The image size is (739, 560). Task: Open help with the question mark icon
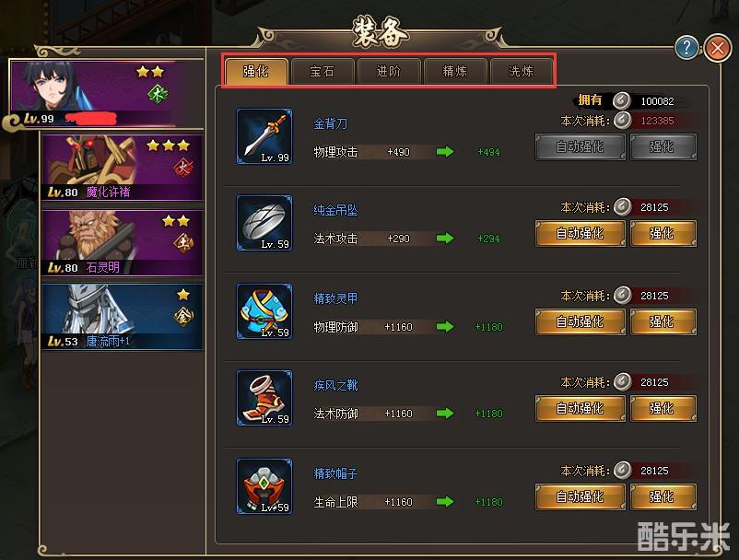pyautogui.click(x=686, y=48)
